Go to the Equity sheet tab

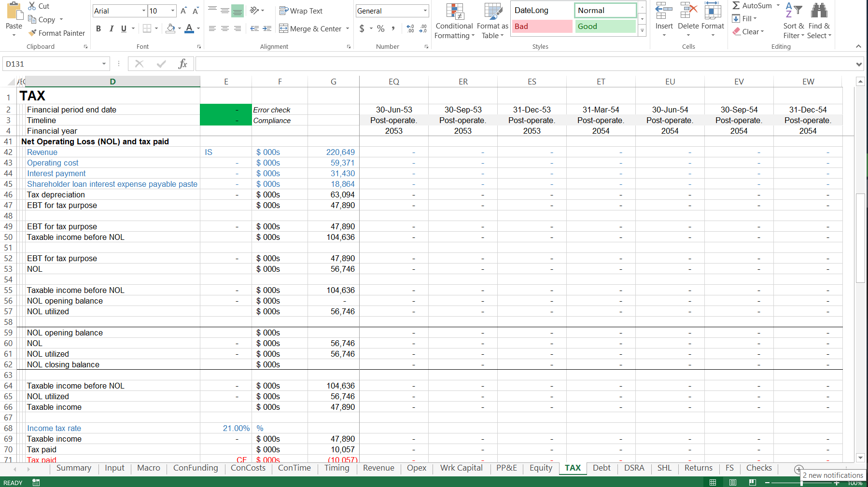point(541,468)
